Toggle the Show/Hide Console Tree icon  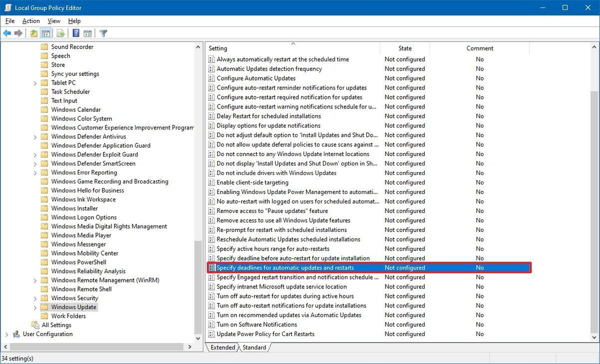click(x=45, y=33)
